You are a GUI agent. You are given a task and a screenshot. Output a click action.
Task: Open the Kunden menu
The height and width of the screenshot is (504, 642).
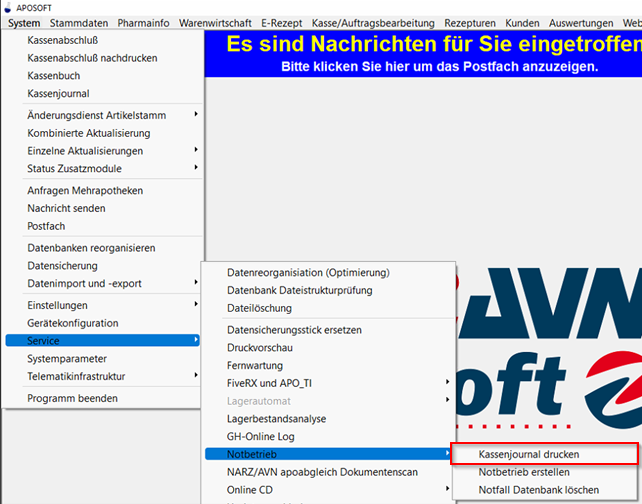522,23
